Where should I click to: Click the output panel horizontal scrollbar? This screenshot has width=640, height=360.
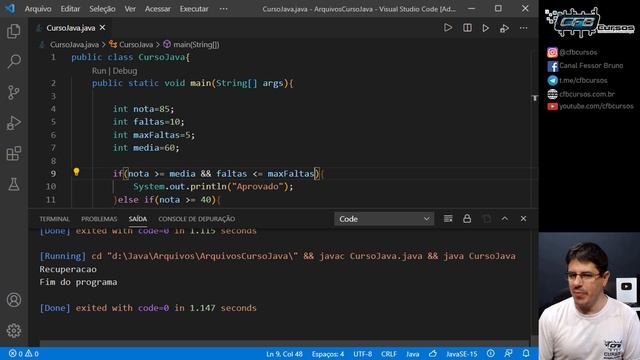tap(284, 343)
